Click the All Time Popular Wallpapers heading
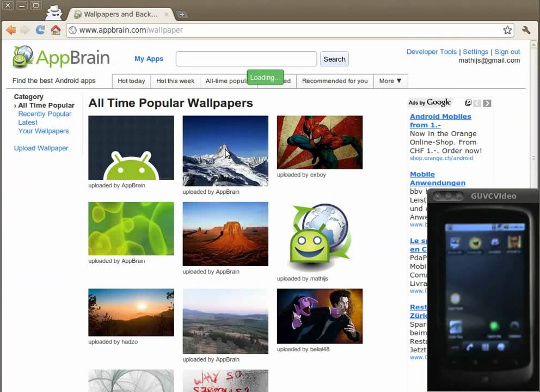Screen dimensions: 540x392 tap(170, 103)
